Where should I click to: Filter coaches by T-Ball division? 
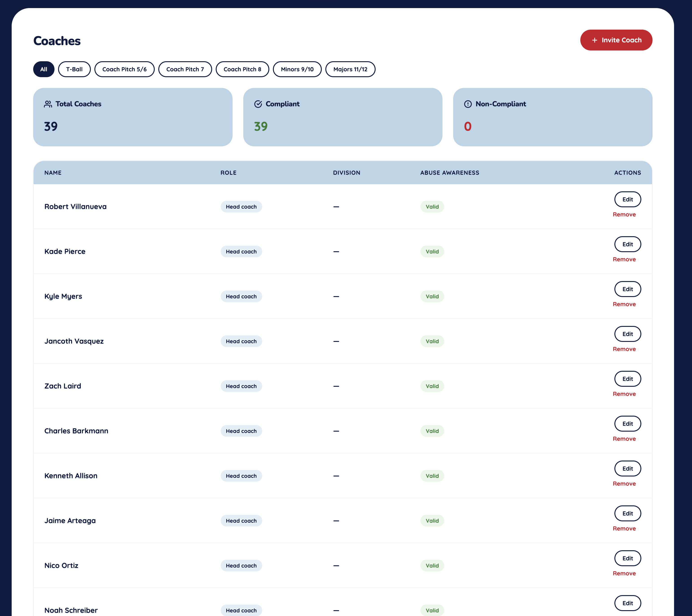(x=74, y=69)
